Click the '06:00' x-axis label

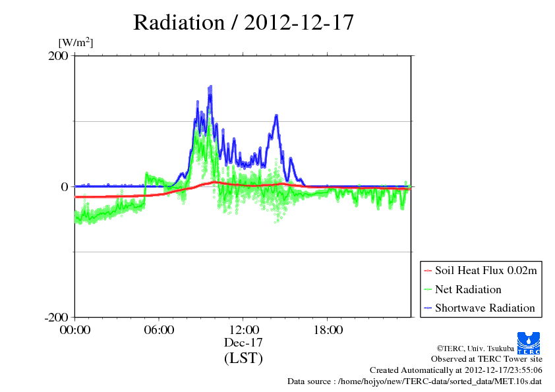coord(159,330)
